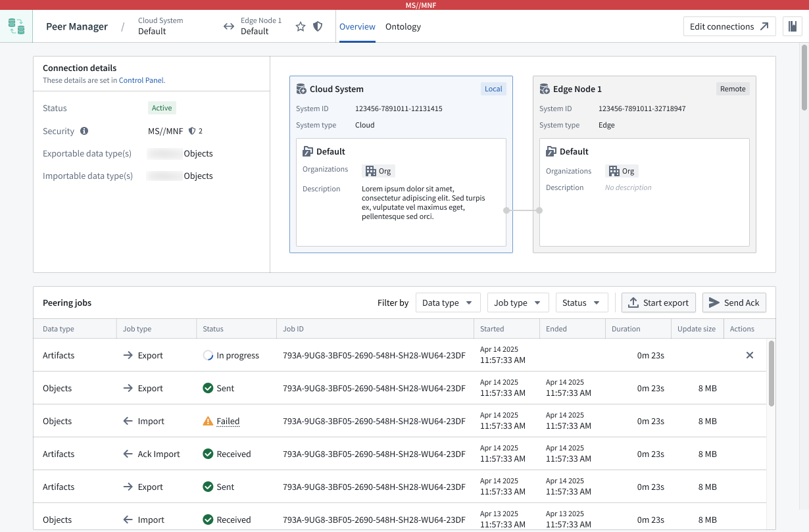Toggle the favorite star for this connection

[x=301, y=26]
